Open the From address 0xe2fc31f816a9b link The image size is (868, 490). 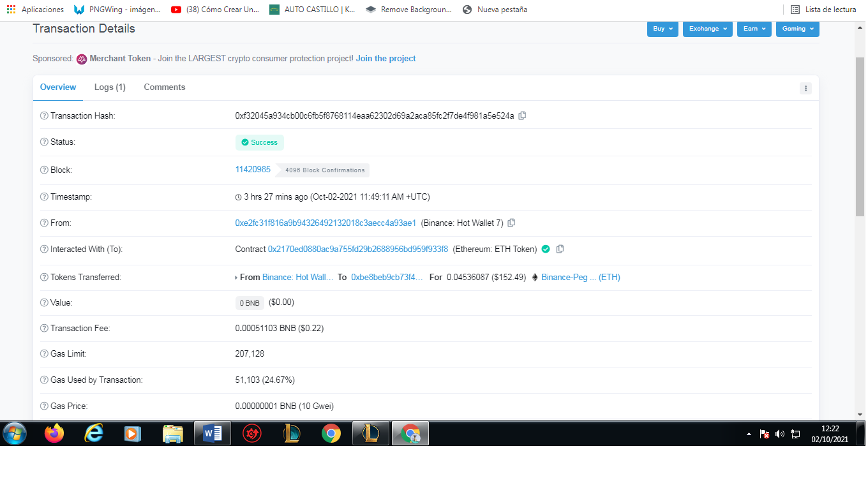pyautogui.click(x=325, y=223)
